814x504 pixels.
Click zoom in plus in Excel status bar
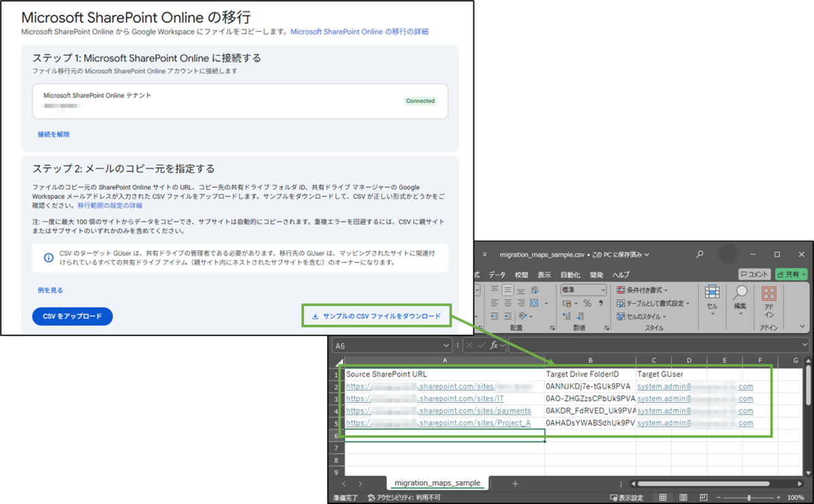point(779,497)
